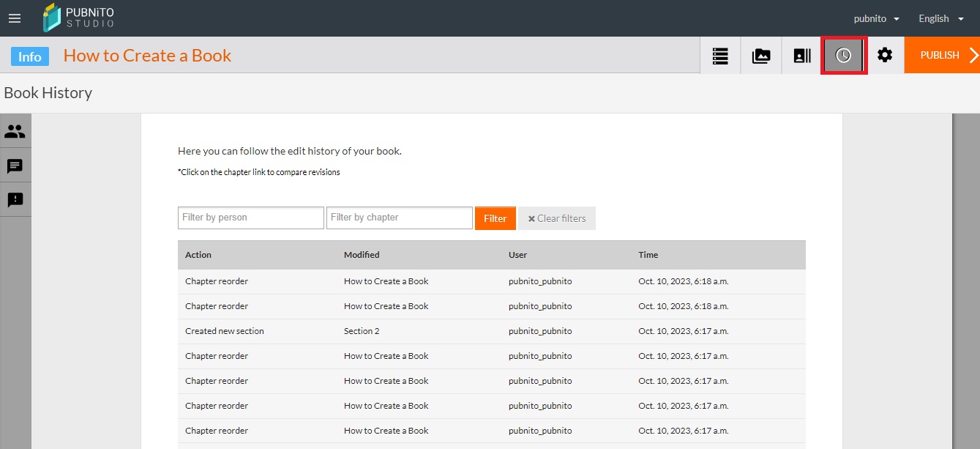The width and height of the screenshot is (980, 449).
Task: Click the book title How to Create a Book
Action: click(147, 56)
